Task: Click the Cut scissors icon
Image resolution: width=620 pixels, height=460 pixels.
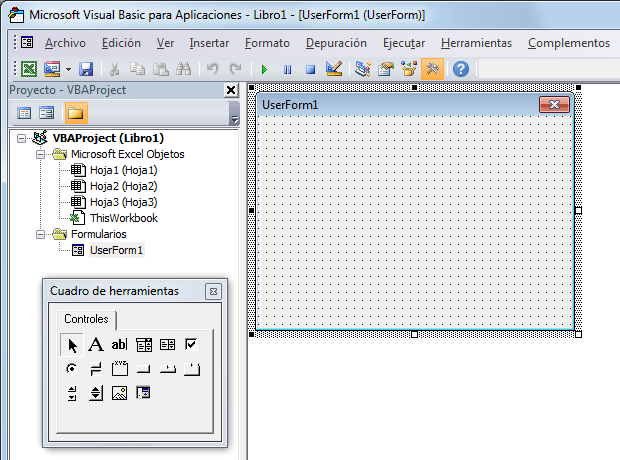Action: pyautogui.click(x=114, y=69)
